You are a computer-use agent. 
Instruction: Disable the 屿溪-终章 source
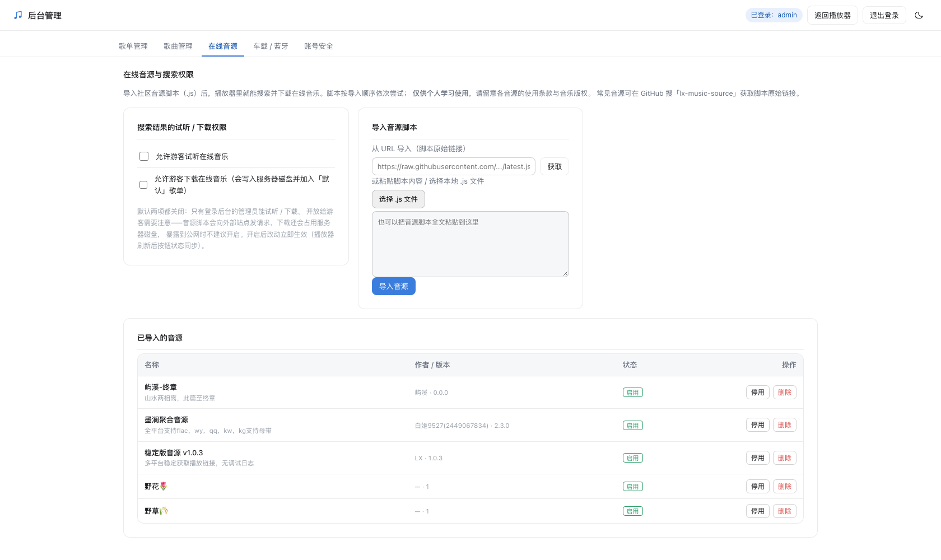(x=758, y=393)
